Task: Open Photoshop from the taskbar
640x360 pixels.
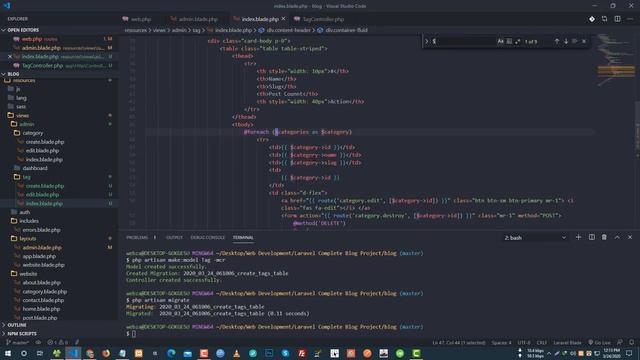Action: point(269,353)
